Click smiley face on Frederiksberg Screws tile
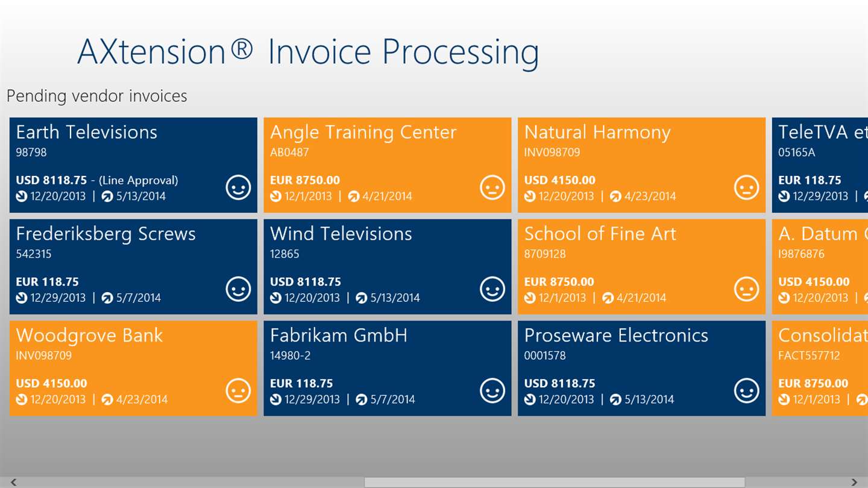 pyautogui.click(x=238, y=289)
